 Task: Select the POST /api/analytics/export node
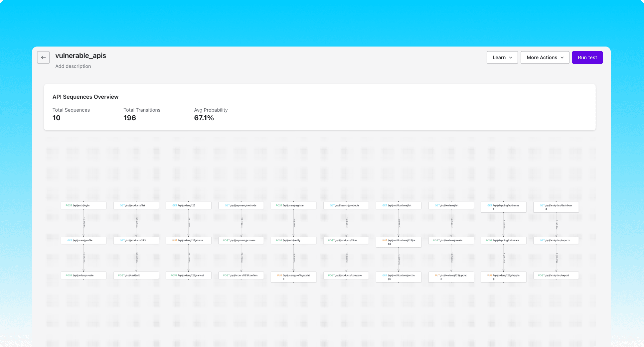coord(556,275)
